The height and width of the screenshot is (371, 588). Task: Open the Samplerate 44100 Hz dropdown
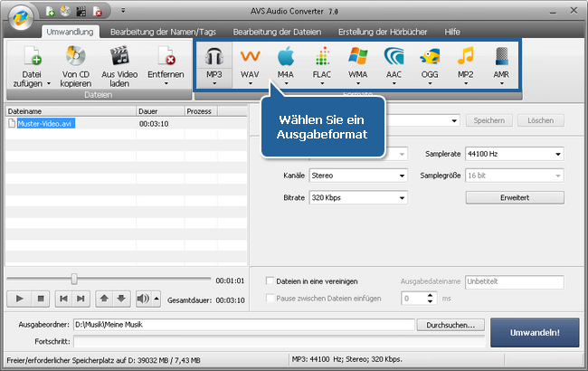click(515, 154)
